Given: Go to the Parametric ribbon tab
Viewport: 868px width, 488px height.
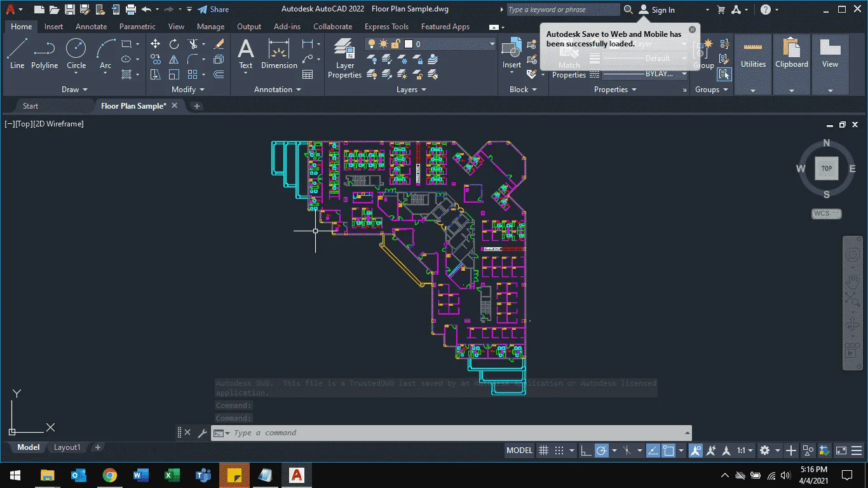Looking at the screenshot, I should 137,27.
